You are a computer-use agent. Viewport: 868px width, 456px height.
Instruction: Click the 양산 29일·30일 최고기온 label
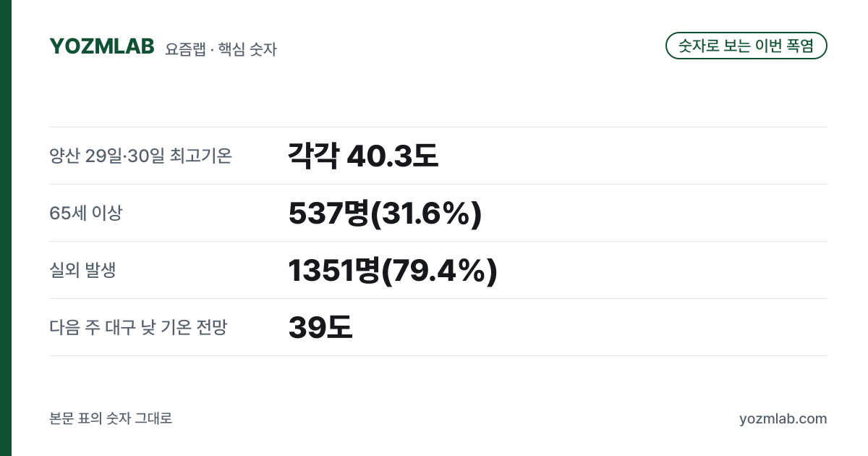(x=140, y=156)
